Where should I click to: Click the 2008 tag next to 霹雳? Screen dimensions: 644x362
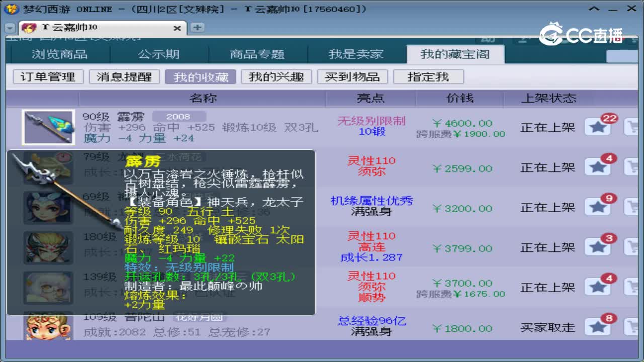(179, 117)
